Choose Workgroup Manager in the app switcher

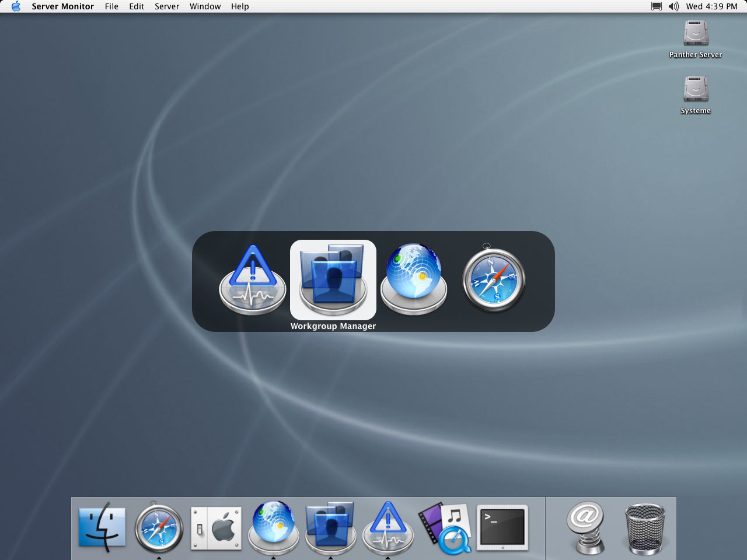tap(333, 280)
